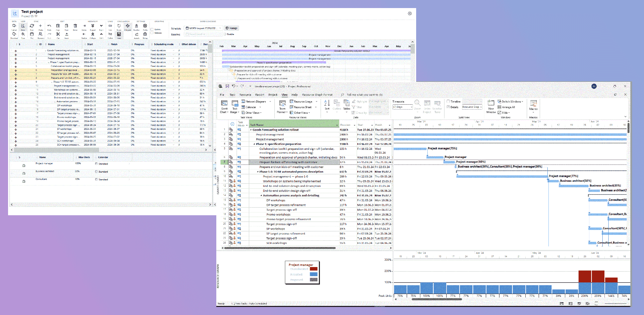This screenshot has width=644, height=315.
Task: Click Manage button beside Schedule dropdown
Action: click(232, 28)
